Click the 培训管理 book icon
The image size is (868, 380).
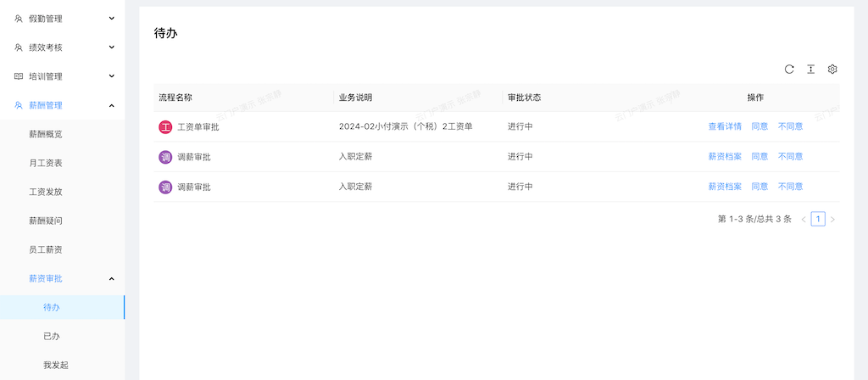[x=19, y=76]
